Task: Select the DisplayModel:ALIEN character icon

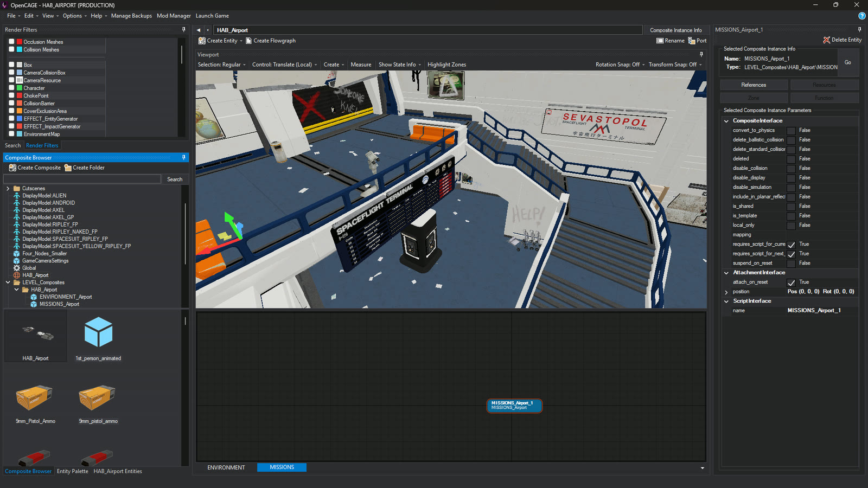Action: click(x=17, y=196)
